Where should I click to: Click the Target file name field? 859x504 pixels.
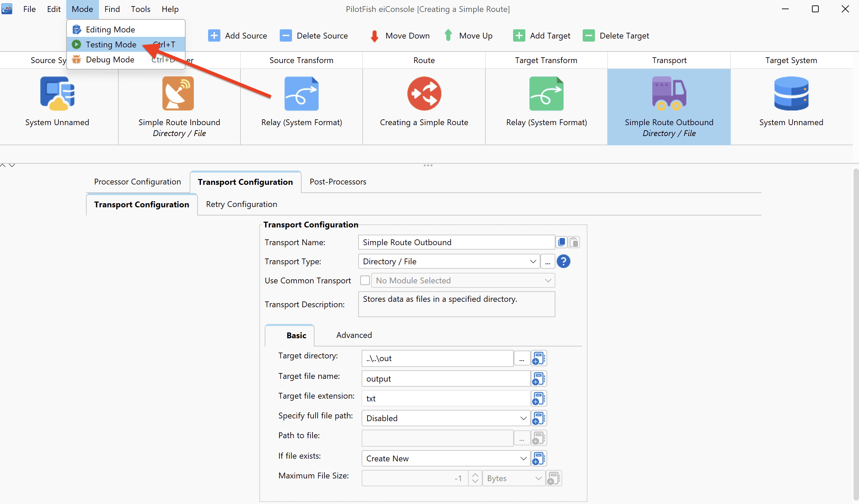coord(446,379)
